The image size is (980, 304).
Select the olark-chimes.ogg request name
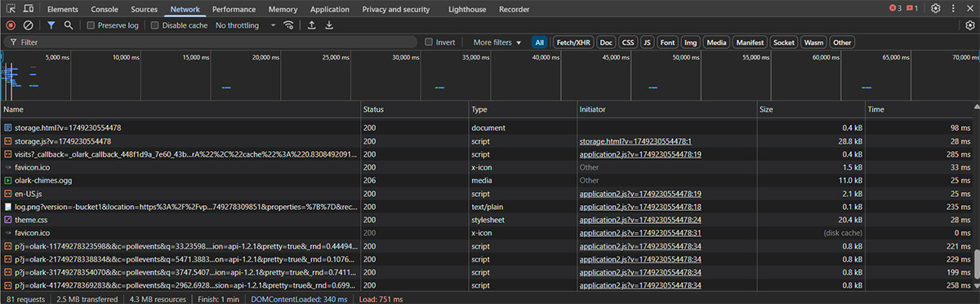[x=43, y=181]
